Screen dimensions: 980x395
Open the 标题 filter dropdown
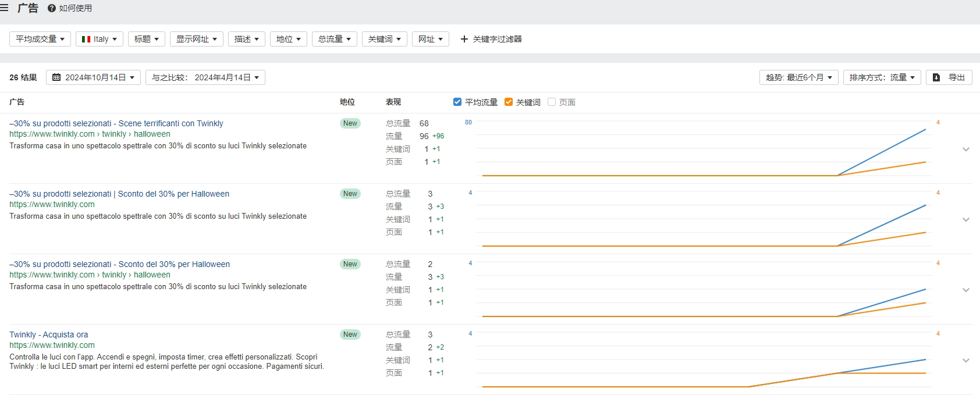click(147, 39)
